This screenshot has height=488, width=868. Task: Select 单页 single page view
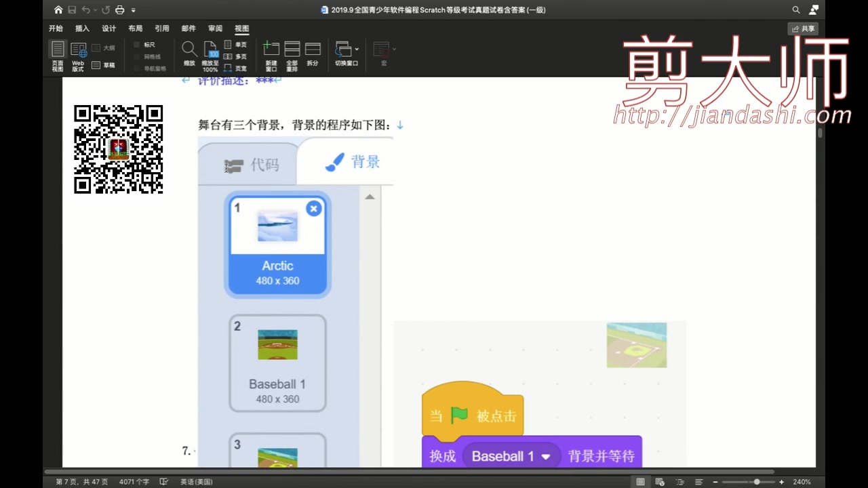pyautogui.click(x=235, y=45)
